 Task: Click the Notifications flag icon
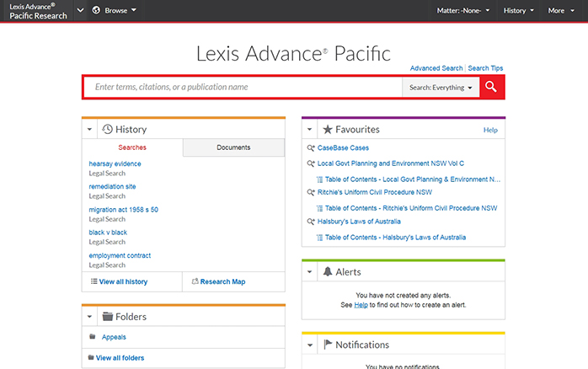point(328,345)
